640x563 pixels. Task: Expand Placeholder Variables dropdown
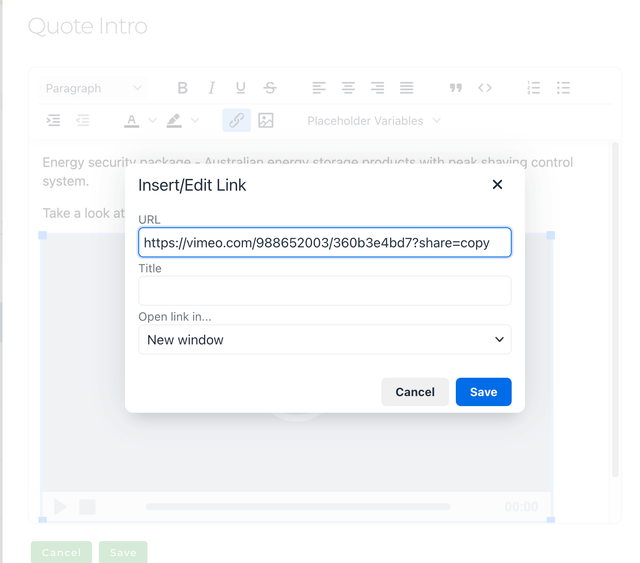point(373,120)
